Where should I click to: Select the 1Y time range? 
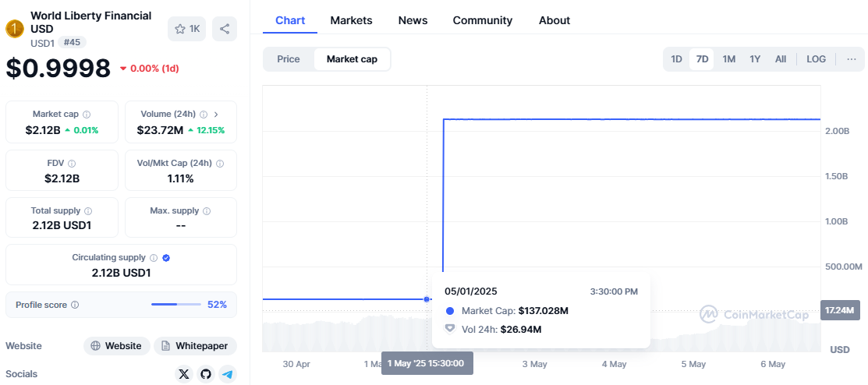pyautogui.click(x=755, y=59)
